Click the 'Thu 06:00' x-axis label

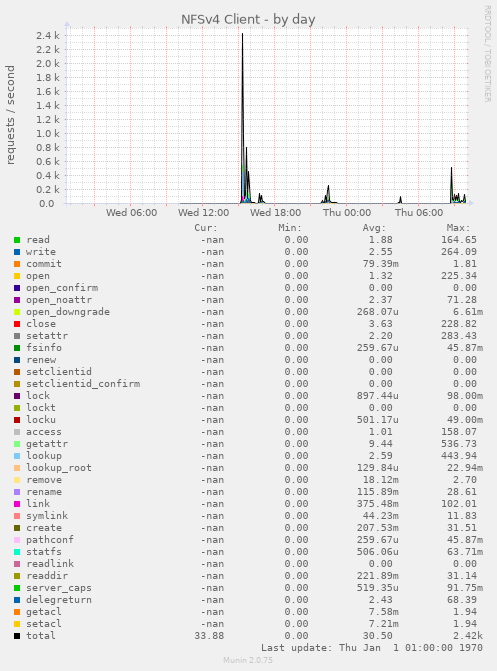click(x=419, y=213)
